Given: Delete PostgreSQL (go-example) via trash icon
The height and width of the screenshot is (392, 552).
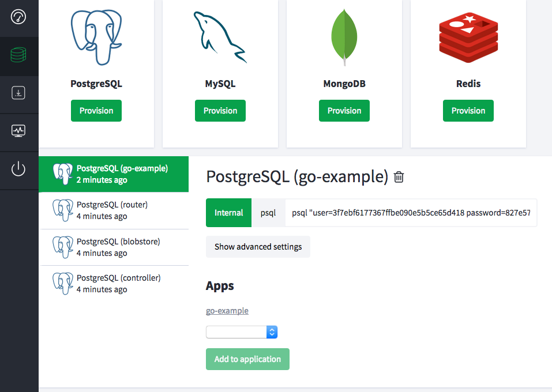Looking at the screenshot, I should (399, 176).
